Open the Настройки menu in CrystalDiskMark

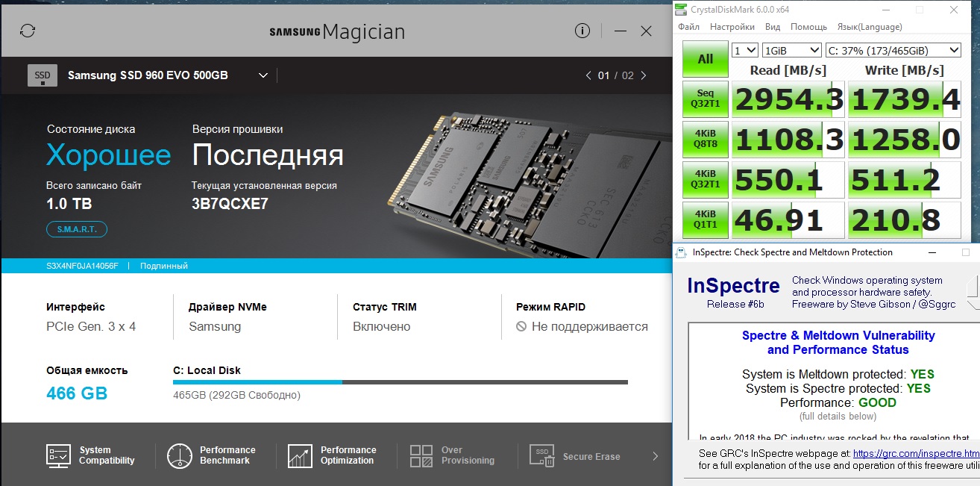tap(732, 27)
